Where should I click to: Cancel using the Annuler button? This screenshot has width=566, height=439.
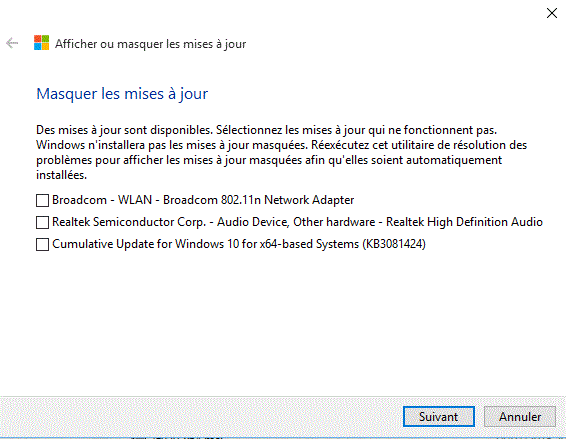(520, 417)
